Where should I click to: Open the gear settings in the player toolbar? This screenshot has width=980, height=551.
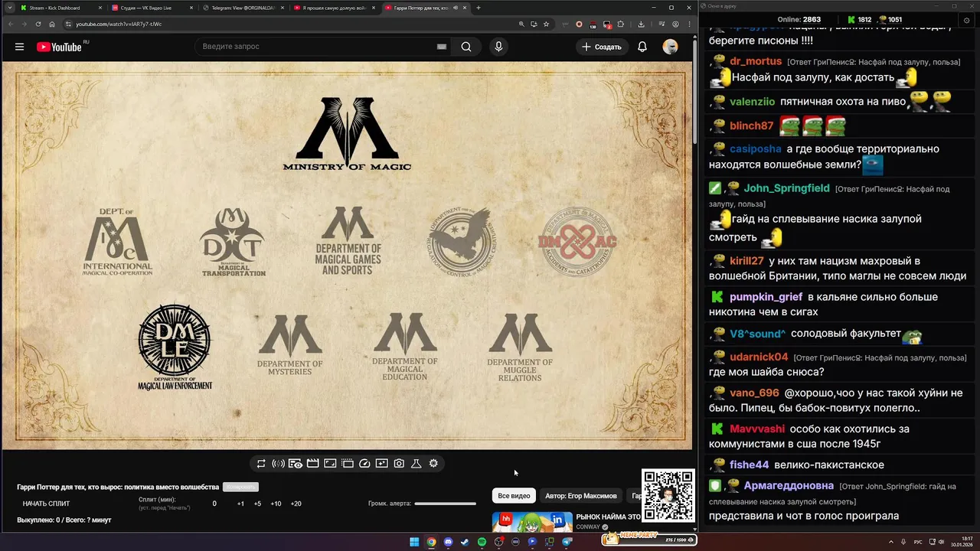433,464
